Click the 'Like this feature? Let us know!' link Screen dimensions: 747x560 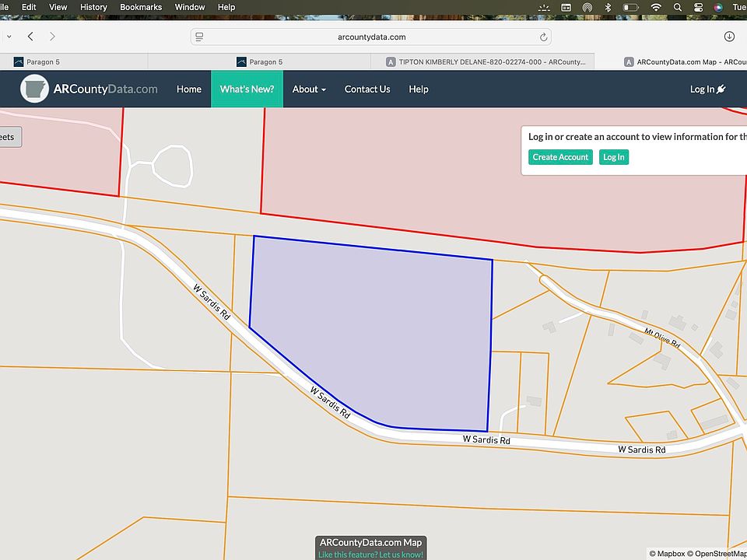point(370,555)
